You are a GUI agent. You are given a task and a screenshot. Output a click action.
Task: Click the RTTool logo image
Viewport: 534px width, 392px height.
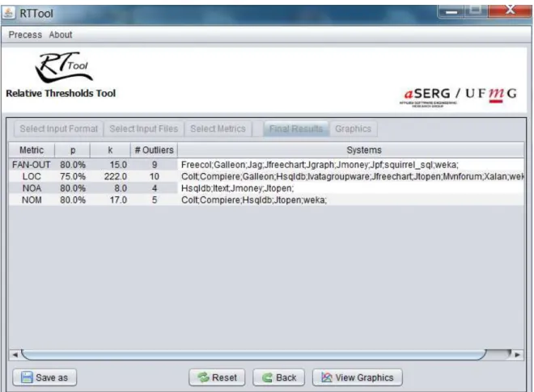tap(64, 67)
